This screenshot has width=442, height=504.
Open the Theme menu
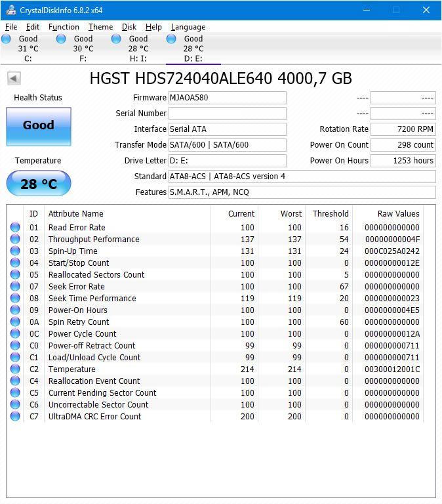coord(101,27)
